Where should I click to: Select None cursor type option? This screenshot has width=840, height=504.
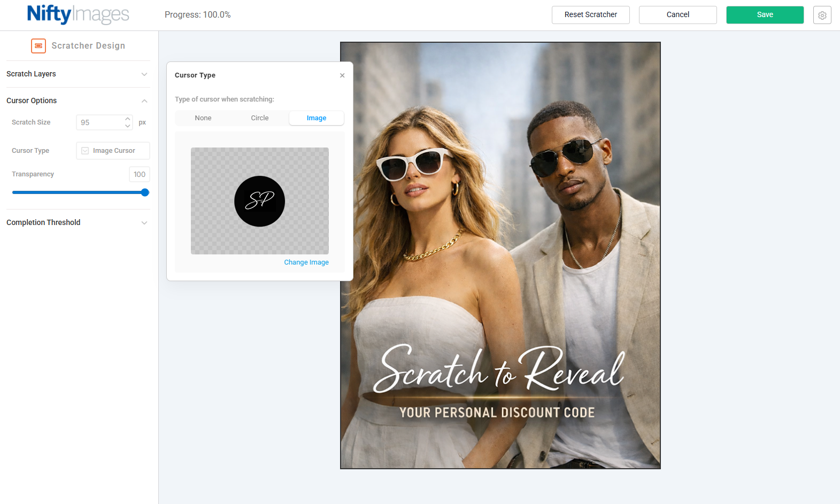coord(203,118)
